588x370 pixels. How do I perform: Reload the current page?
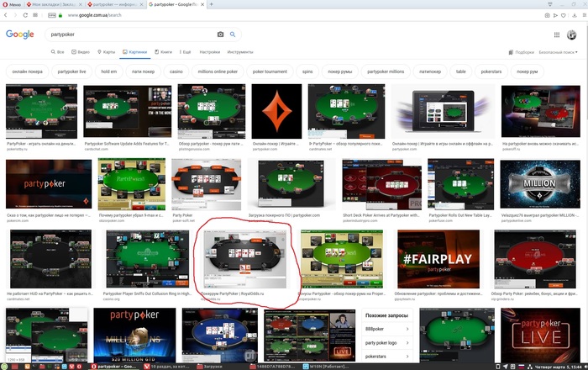point(25,15)
